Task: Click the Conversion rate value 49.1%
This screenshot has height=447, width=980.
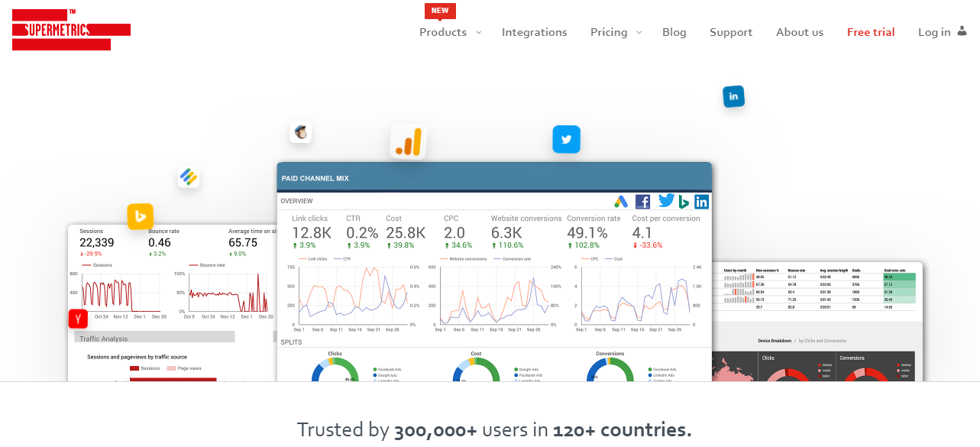Action: (x=587, y=233)
